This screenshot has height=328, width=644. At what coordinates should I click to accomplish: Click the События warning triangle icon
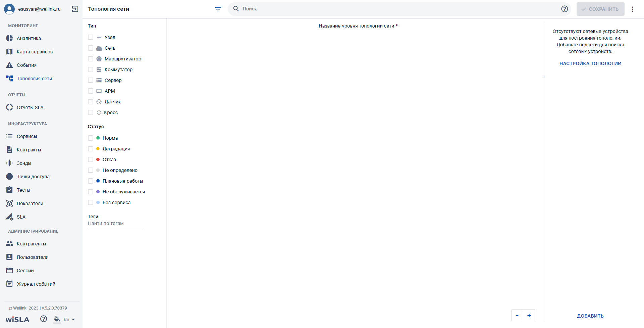pyautogui.click(x=9, y=65)
